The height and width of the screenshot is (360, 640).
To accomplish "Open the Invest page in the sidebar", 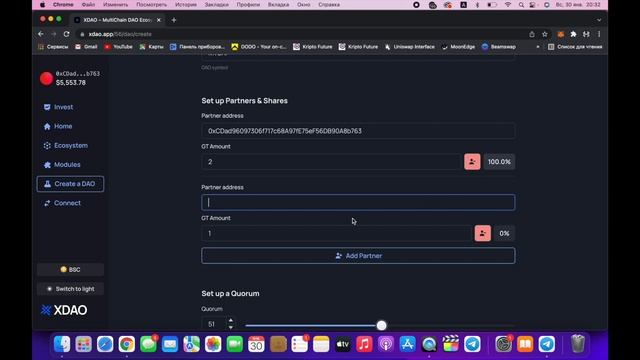I will 58,107.
